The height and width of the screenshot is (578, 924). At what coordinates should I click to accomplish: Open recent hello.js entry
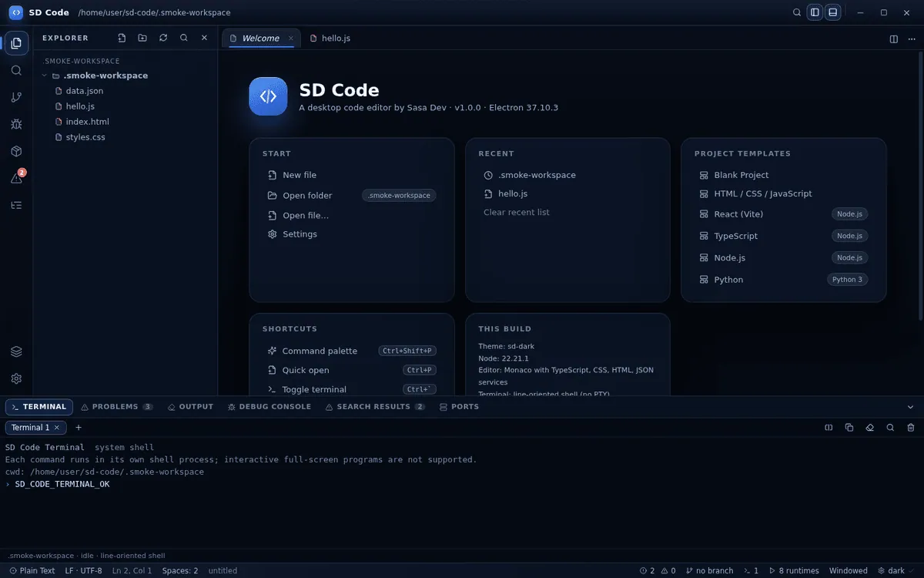pyautogui.click(x=567, y=193)
